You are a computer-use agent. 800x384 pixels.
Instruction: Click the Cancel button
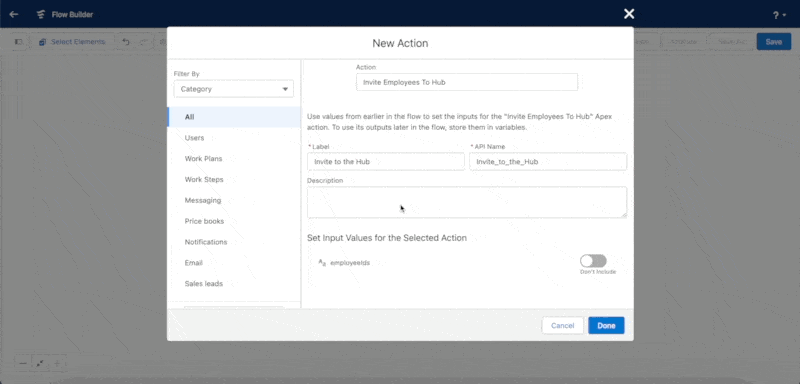point(563,325)
